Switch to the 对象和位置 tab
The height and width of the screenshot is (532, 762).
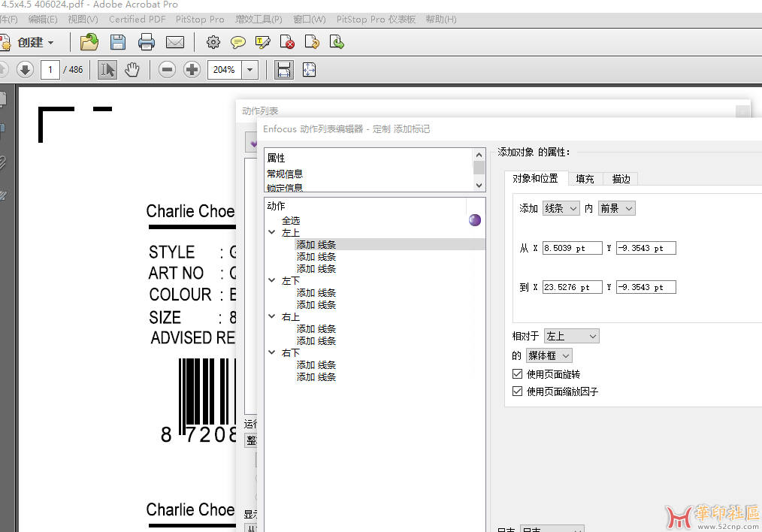535,178
